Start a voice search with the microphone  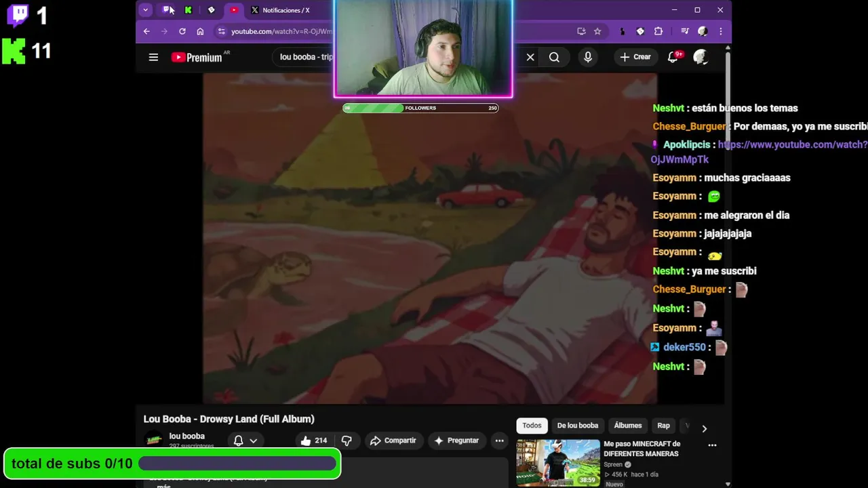(588, 58)
